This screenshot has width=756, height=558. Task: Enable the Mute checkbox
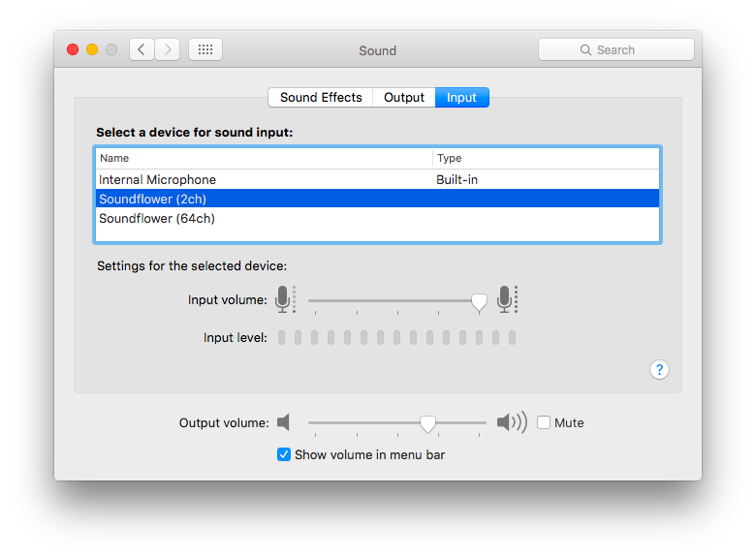[544, 422]
